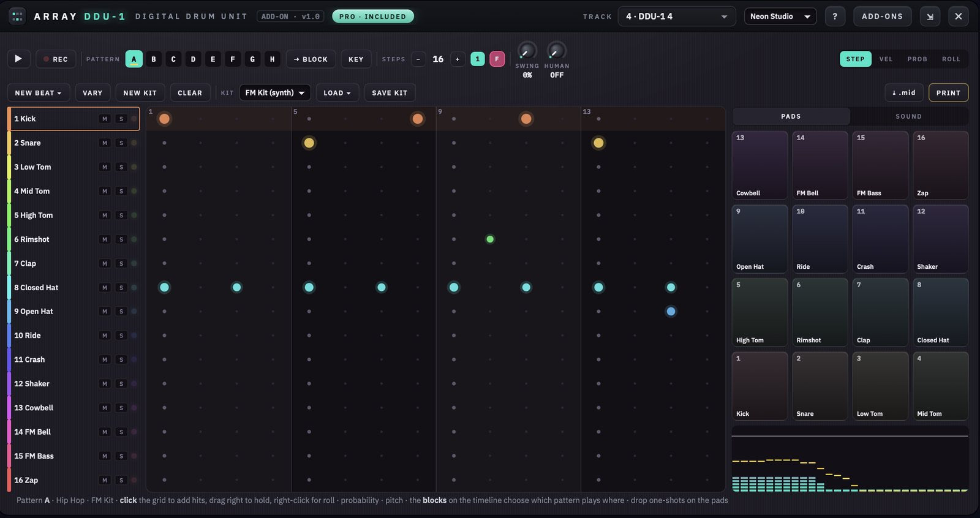Click the VARY button
The width and height of the screenshot is (980, 518).
click(x=92, y=92)
